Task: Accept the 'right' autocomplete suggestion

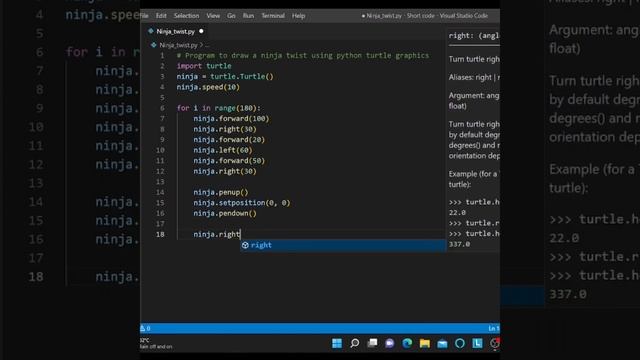Action: pyautogui.click(x=343, y=245)
